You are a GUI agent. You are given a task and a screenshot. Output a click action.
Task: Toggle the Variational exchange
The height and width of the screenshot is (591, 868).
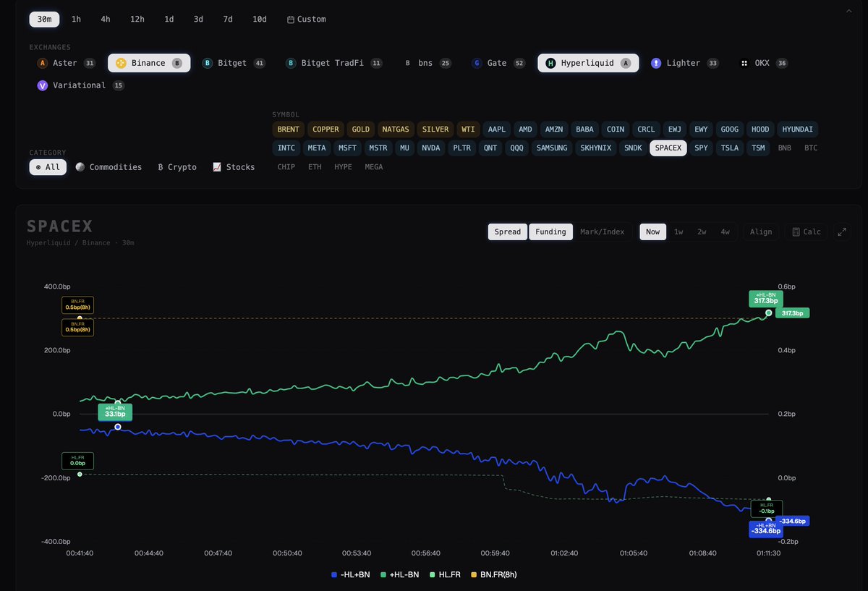[x=81, y=85]
